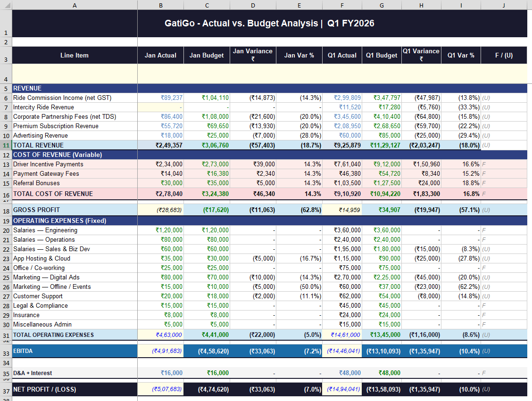This screenshot has height=401, width=532.
Task: Select the Intercity Ride Revenue label cell
Action: coord(75,107)
